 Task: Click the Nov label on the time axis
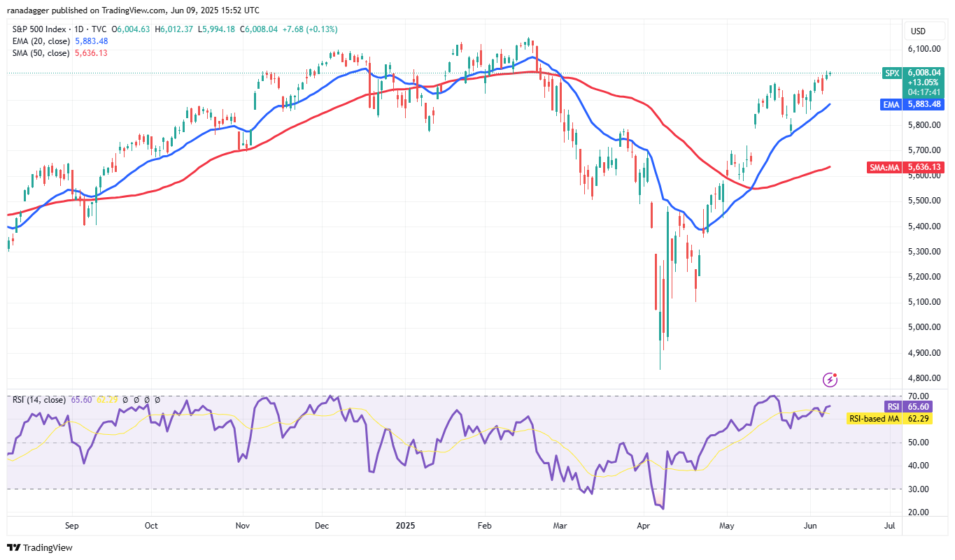click(x=243, y=524)
